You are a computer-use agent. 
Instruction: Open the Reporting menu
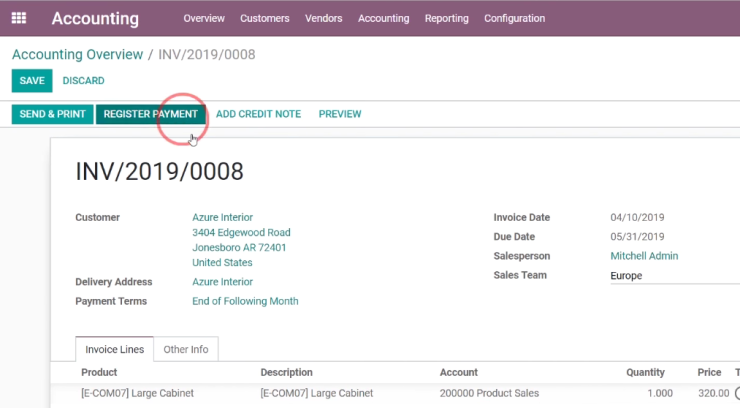[x=446, y=18]
